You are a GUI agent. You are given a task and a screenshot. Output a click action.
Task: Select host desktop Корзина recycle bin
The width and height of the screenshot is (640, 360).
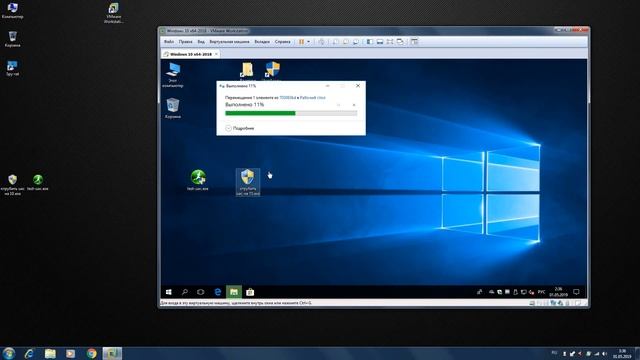12,39
